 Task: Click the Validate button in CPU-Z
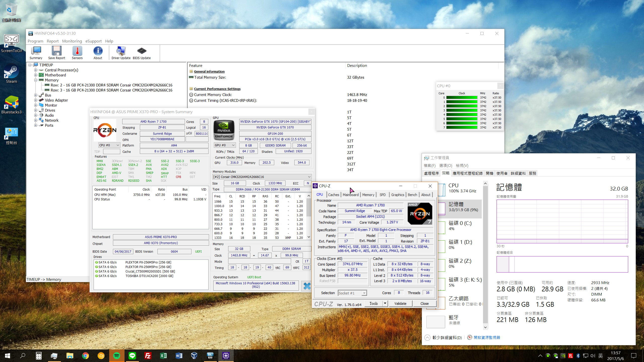click(x=400, y=303)
